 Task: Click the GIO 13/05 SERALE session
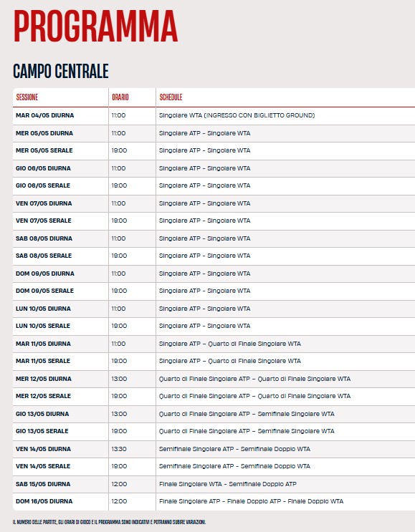42,431
